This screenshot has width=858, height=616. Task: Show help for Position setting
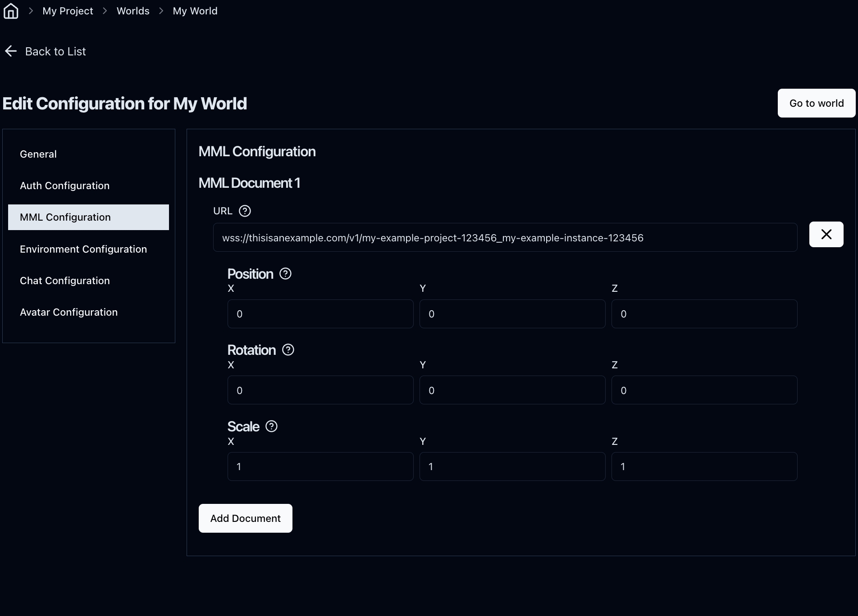[x=285, y=274]
